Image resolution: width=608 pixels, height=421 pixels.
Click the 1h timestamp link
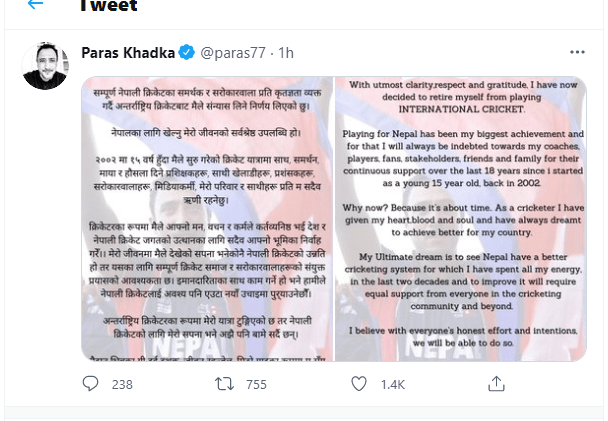pyautogui.click(x=286, y=52)
